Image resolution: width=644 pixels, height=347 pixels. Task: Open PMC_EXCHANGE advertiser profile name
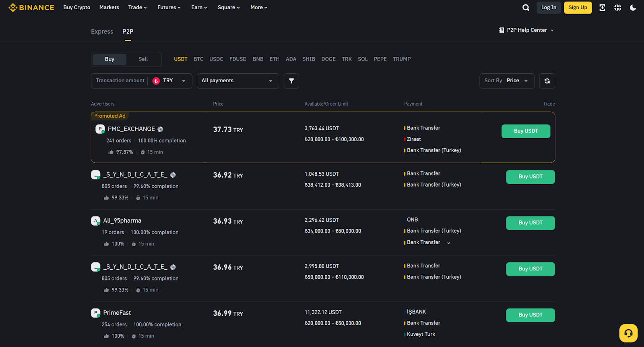(131, 129)
